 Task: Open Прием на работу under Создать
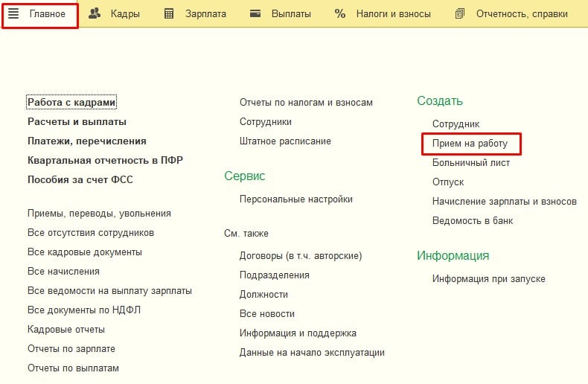click(x=470, y=144)
